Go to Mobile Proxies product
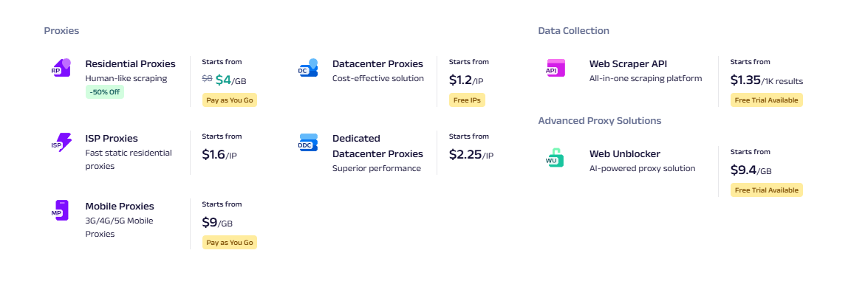Screen dimensions: 868x284 (120, 207)
